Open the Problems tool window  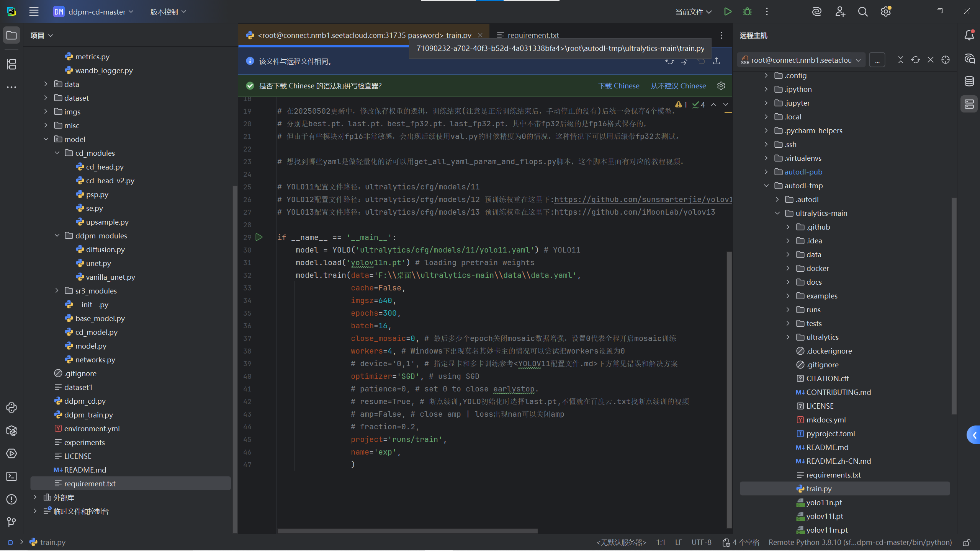(11, 499)
